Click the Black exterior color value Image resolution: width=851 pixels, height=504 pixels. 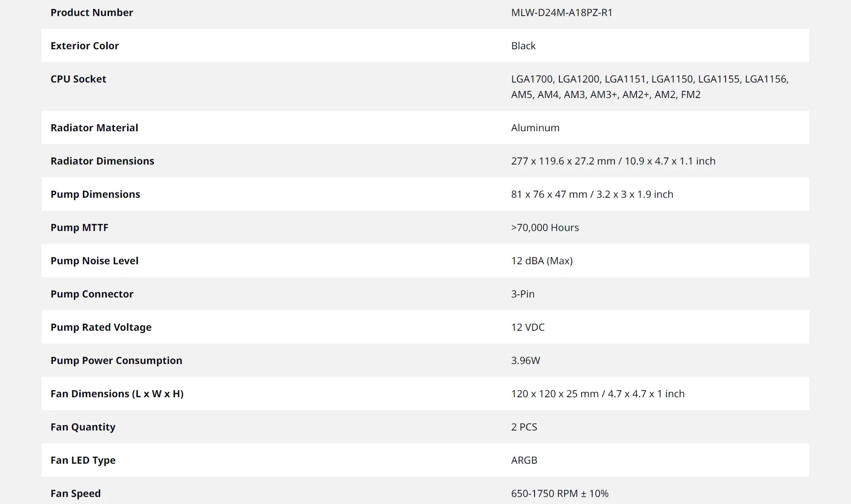[x=523, y=46]
